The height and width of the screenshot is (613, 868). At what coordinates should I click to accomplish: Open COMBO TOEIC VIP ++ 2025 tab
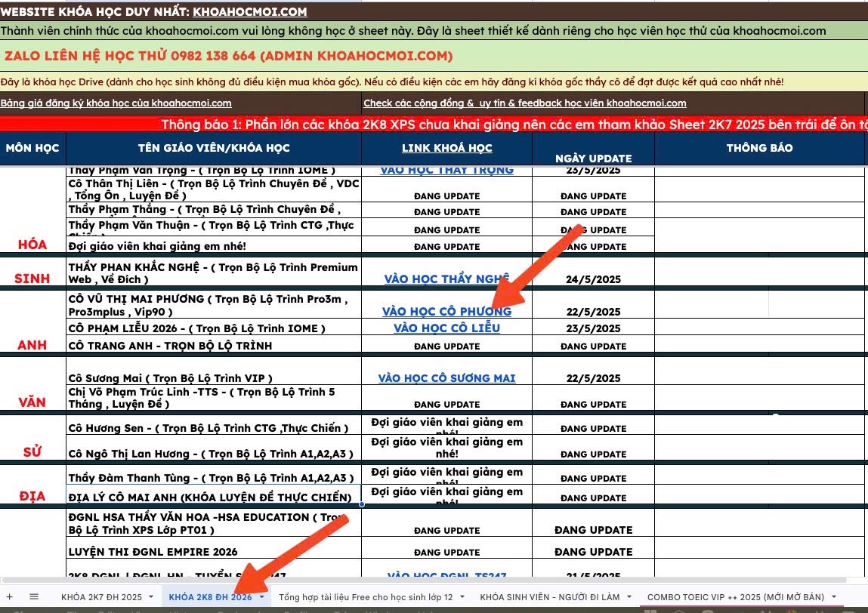coord(736,597)
